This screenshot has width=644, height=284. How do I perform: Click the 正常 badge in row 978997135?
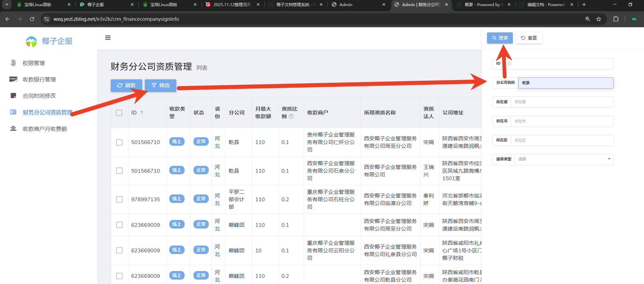coord(201,199)
